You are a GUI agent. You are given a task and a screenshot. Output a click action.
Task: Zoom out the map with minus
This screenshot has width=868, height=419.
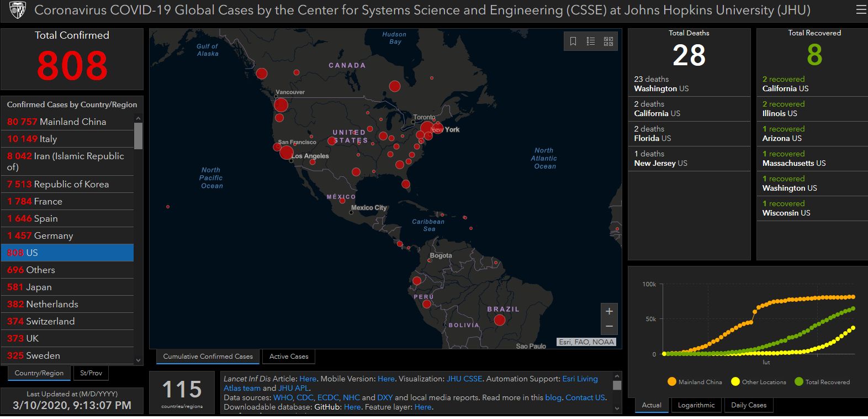click(x=609, y=327)
